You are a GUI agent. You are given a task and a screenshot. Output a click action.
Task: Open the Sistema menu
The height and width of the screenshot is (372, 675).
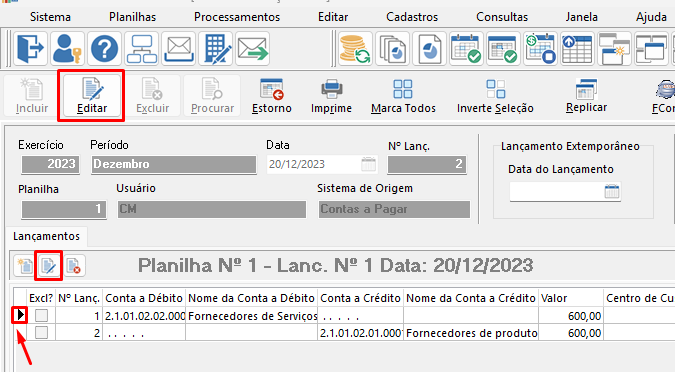tap(50, 17)
